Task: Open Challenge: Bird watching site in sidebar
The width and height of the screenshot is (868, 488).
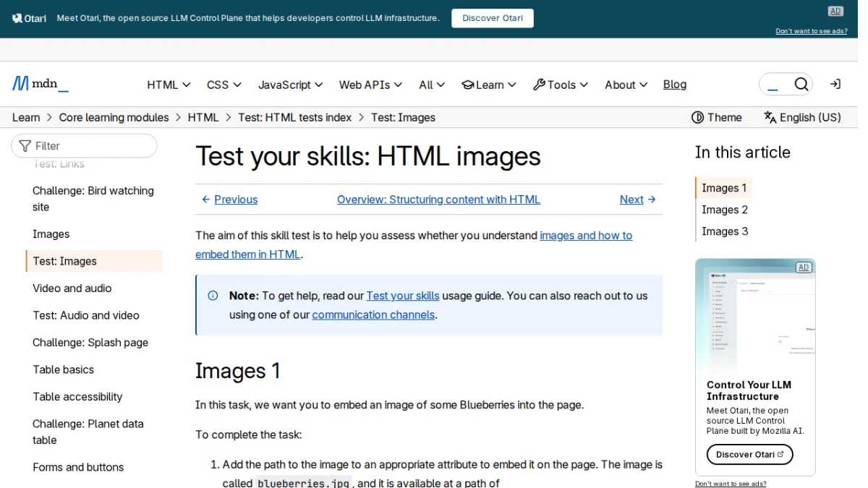Action: pos(94,199)
